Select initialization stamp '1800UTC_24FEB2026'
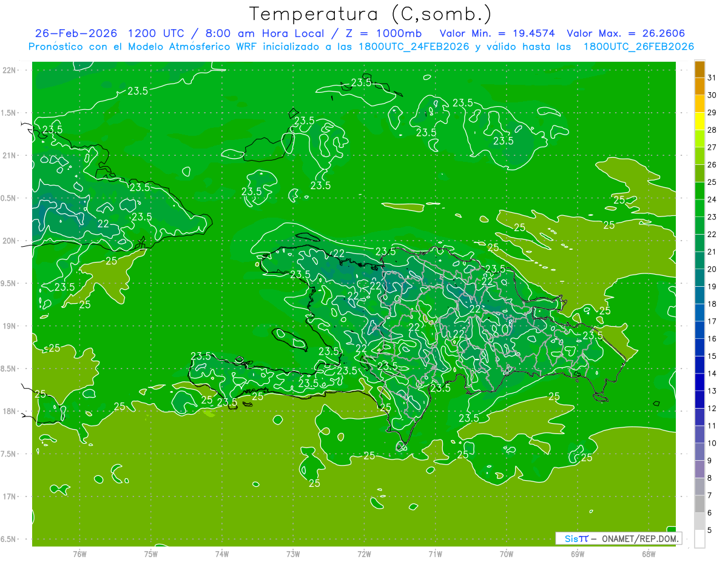This screenshot has height=562, width=728. [414, 47]
